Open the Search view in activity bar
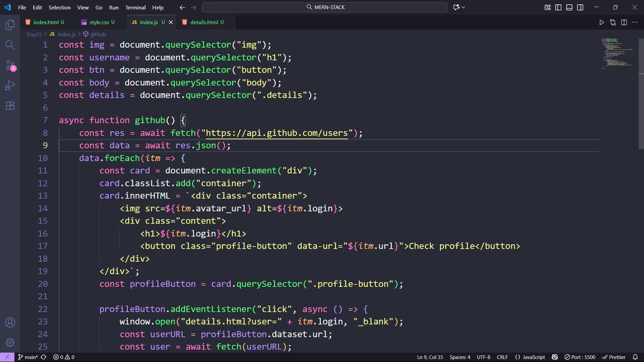This screenshot has height=362, width=644. click(x=10, y=45)
